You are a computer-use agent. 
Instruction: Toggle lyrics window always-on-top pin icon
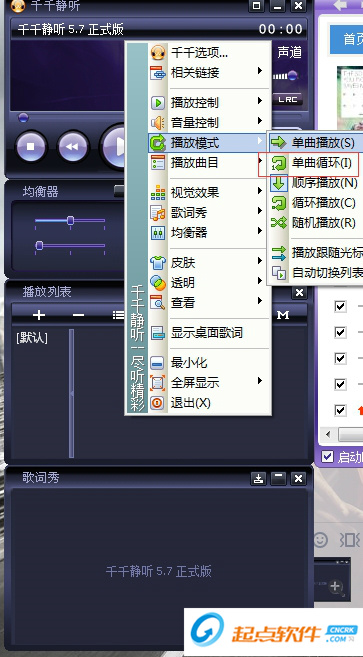[x=259, y=479]
